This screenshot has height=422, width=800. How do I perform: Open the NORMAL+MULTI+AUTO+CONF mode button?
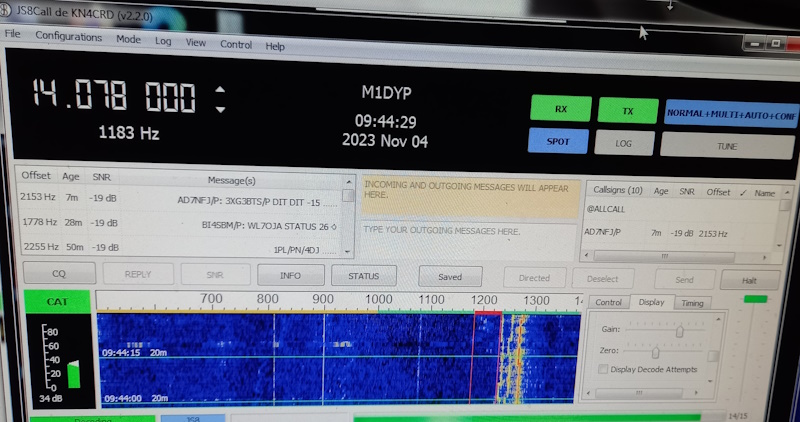pos(731,114)
